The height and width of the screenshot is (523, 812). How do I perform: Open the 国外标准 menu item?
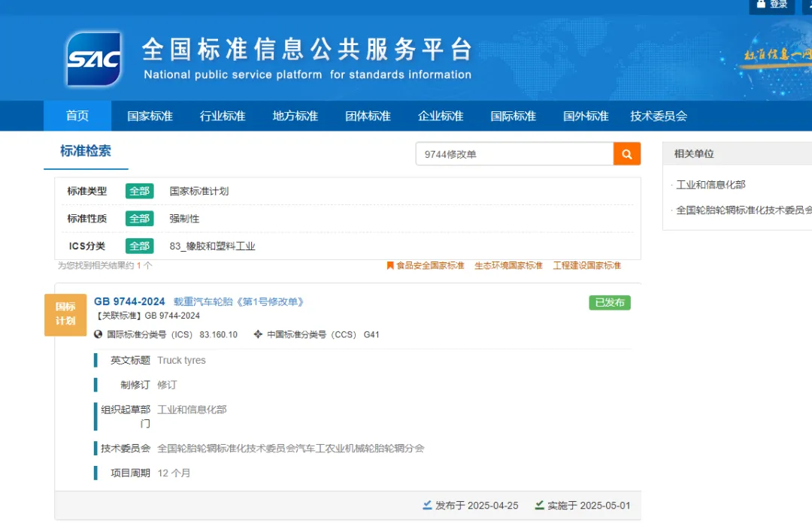[x=586, y=116]
